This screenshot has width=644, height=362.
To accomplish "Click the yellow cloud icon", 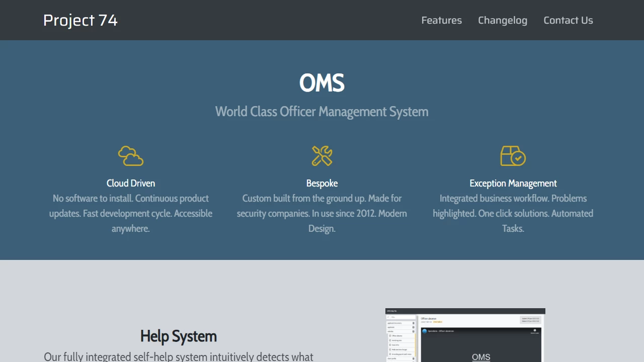I will point(131,156).
